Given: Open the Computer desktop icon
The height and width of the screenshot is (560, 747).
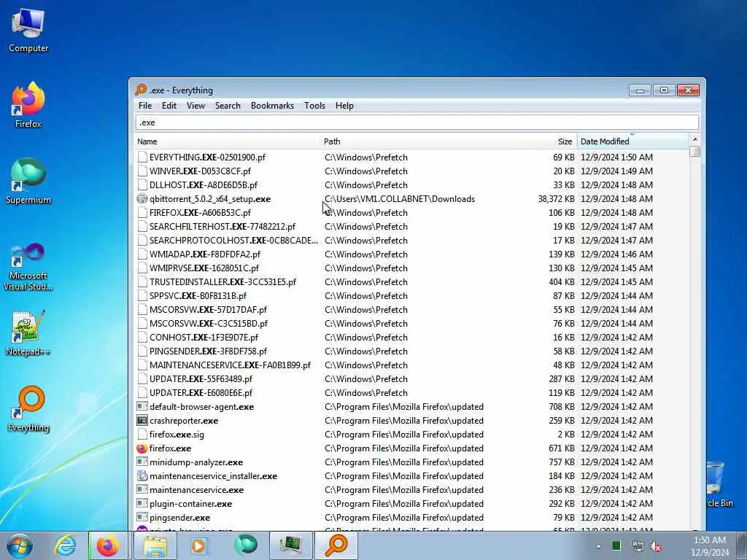Looking at the screenshot, I should point(28,29).
